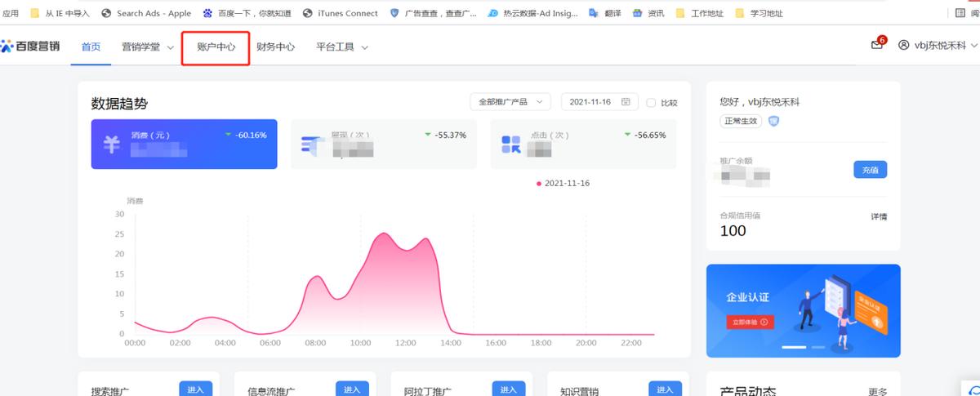Open the reading list icon at bookmarks bar end
The image size is (980, 396).
(x=962, y=13)
